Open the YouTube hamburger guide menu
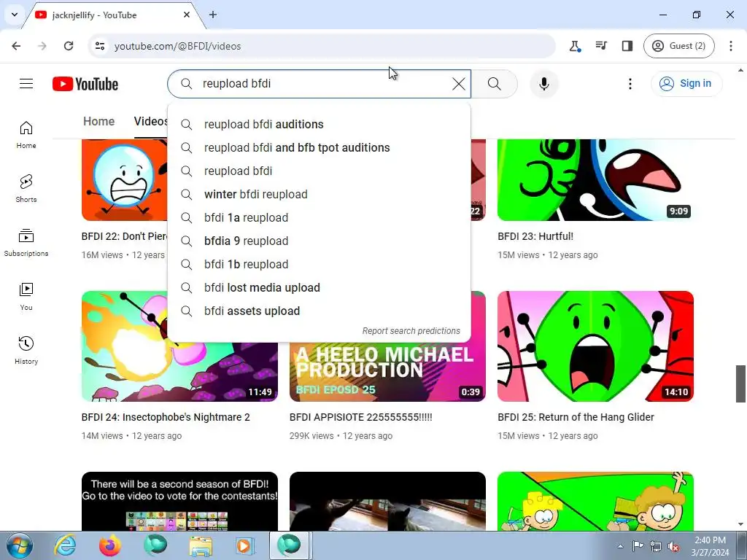The image size is (747, 560). [x=26, y=84]
